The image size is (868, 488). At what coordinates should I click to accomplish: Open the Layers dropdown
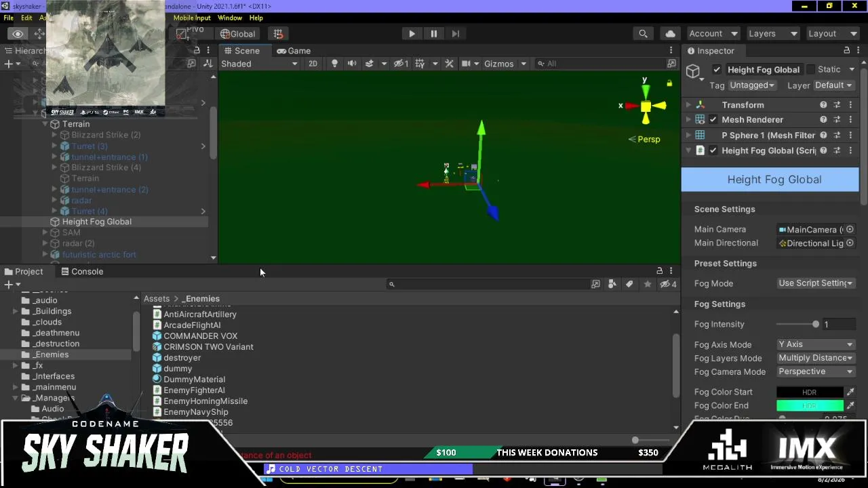coord(772,34)
